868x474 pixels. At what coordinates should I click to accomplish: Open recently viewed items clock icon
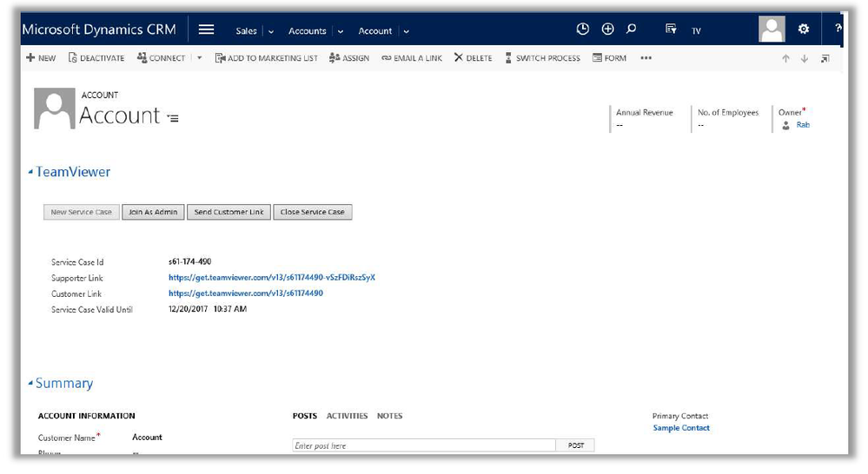(583, 30)
